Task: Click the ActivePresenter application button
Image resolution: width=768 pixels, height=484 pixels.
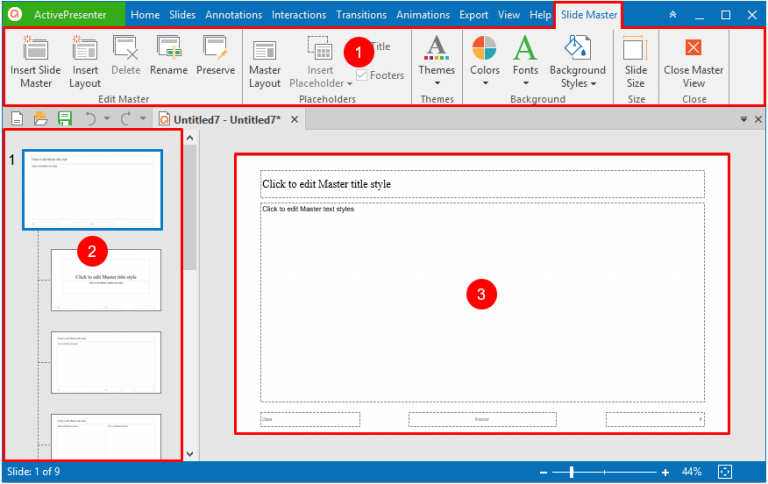Action: click(64, 15)
